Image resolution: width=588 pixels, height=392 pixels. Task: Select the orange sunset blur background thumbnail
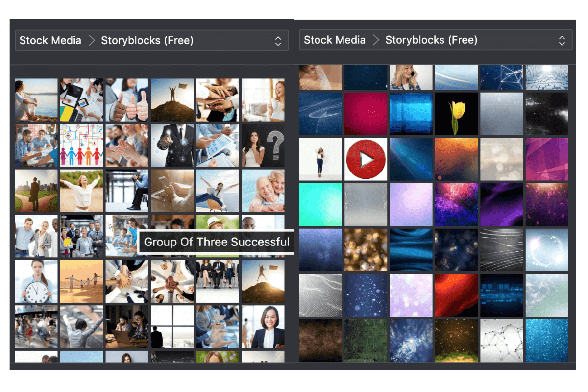coord(456,159)
